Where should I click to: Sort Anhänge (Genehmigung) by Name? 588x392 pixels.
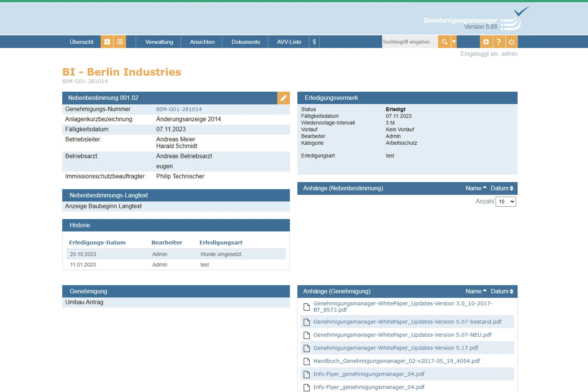pyautogui.click(x=476, y=291)
